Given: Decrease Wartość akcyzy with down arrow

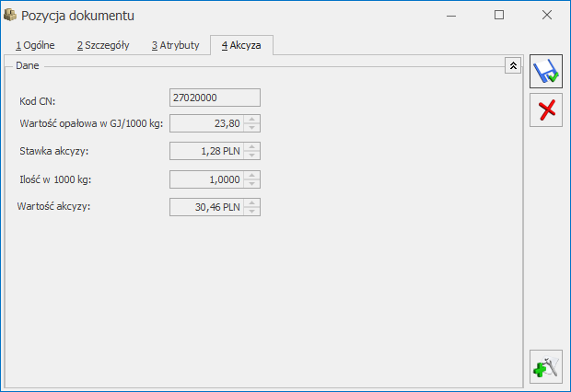Looking at the screenshot, I should coord(252,212).
